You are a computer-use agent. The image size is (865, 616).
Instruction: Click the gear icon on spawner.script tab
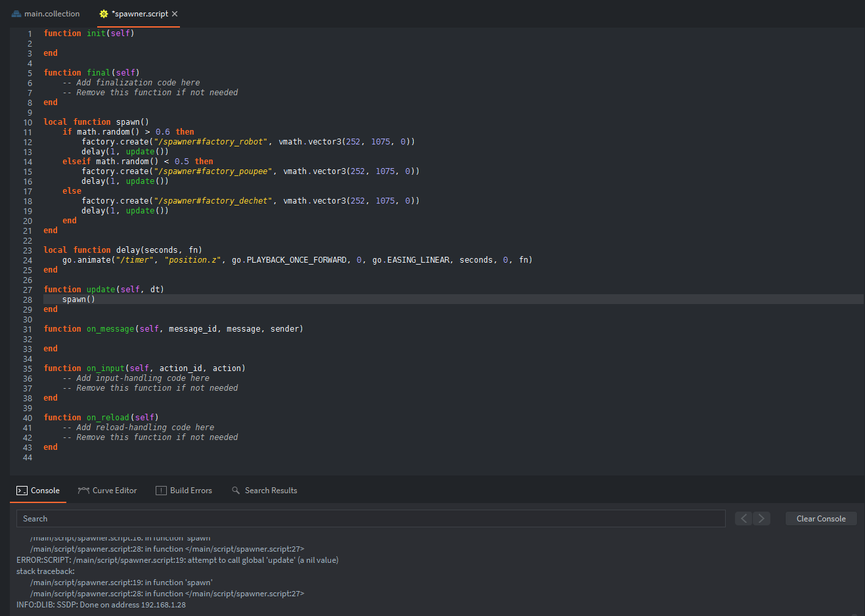pyautogui.click(x=104, y=14)
